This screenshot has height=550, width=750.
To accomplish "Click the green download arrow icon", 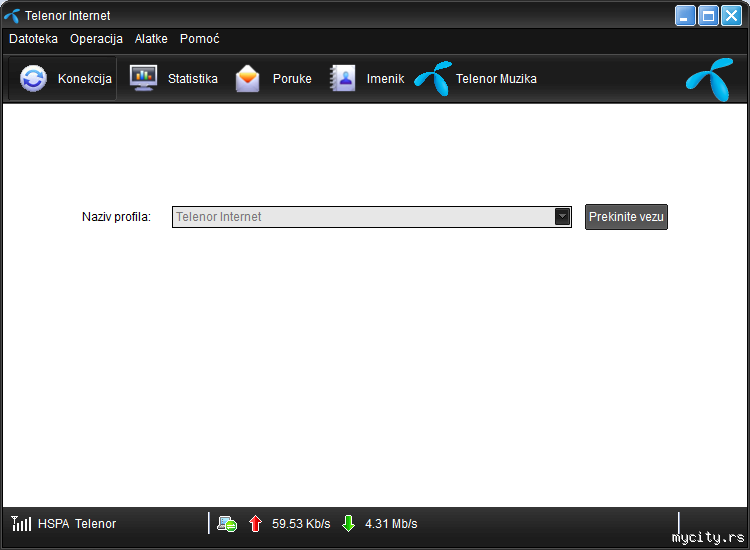I will (x=349, y=524).
